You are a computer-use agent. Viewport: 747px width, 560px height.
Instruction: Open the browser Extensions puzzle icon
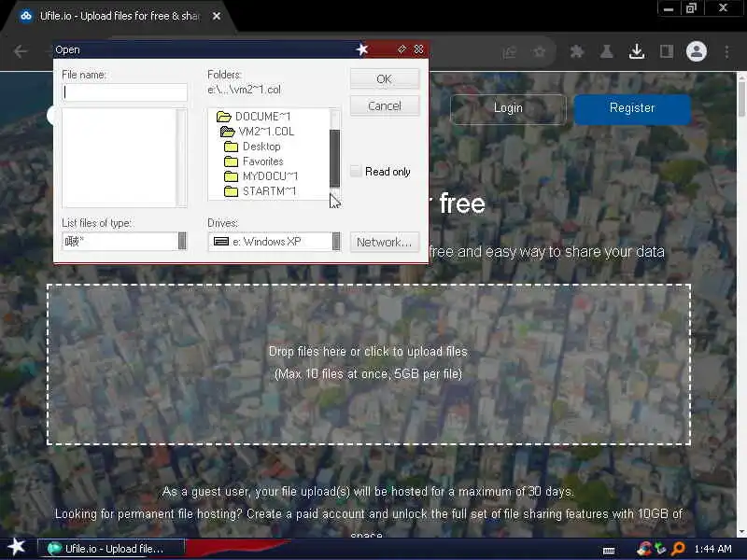tap(577, 51)
